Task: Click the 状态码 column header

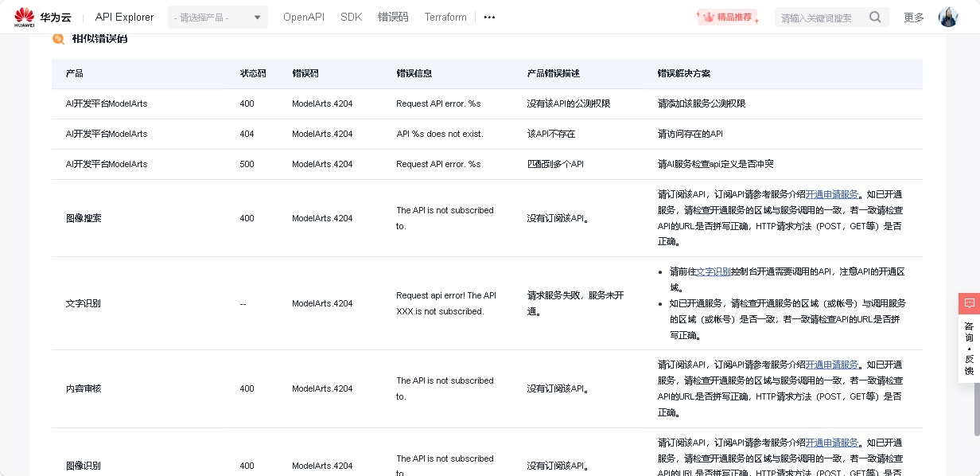Action: [253, 73]
